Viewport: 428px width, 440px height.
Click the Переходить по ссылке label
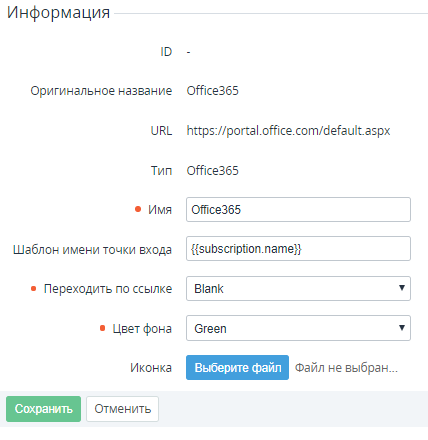pyautogui.click(x=108, y=289)
